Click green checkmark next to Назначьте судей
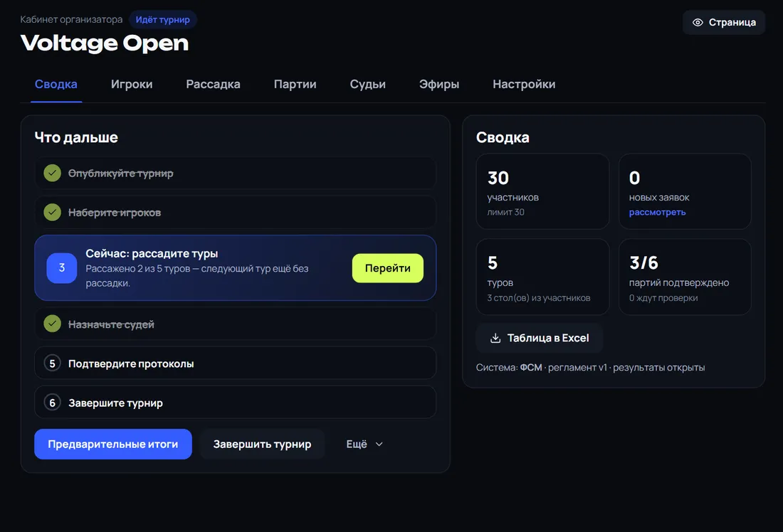783x532 pixels. tap(53, 324)
